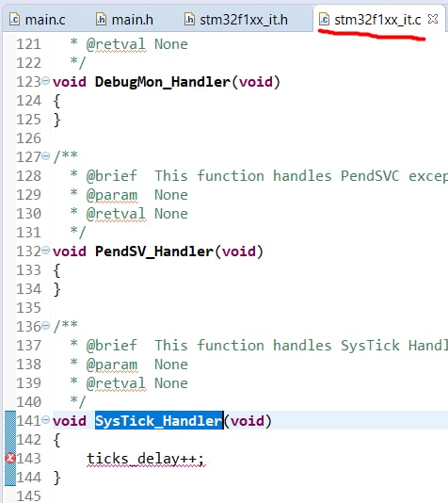Image resolution: width=448 pixels, height=503 pixels.
Task: Click the highlighted SysTick_Handler text
Action: (159, 421)
